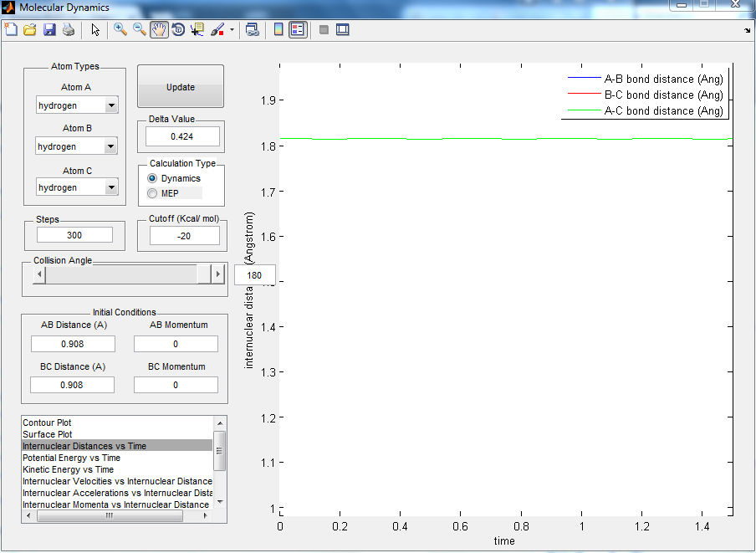The image size is (756, 553).
Task: Click the collision angle value box showing 180
Action: pos(254,274)
